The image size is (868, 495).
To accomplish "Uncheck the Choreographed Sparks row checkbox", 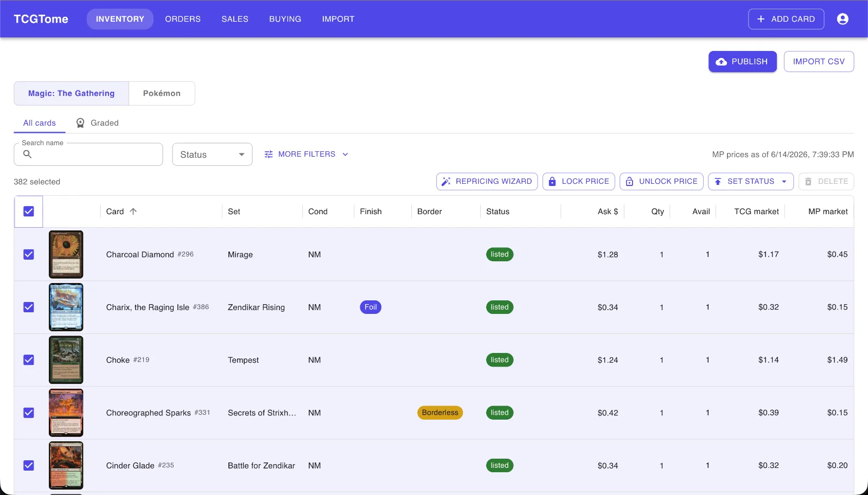I will pos(29,413).
